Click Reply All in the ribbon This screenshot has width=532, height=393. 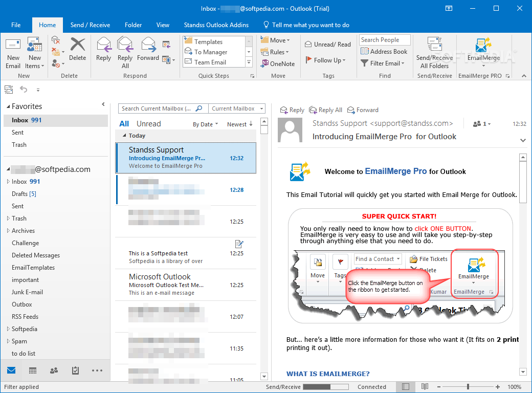(125, 53)
